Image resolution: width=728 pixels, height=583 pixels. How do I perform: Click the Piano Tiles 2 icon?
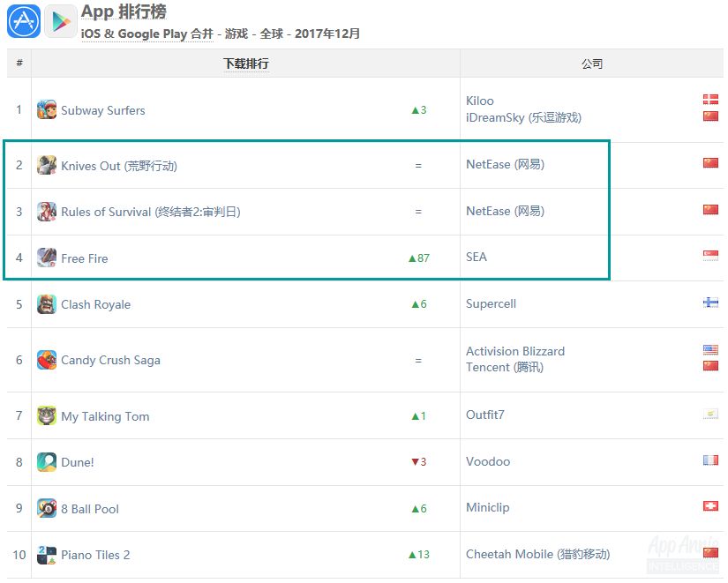click(x=47, y=555)
